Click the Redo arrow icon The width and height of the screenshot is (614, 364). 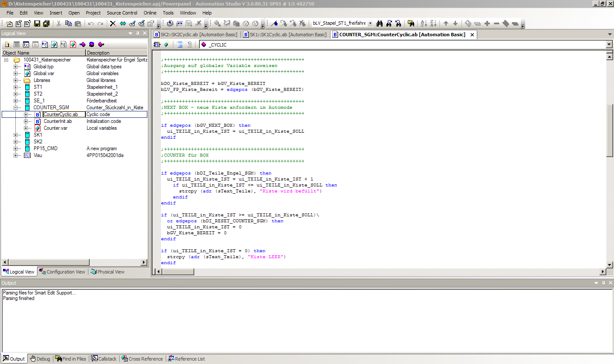(100, 23)
